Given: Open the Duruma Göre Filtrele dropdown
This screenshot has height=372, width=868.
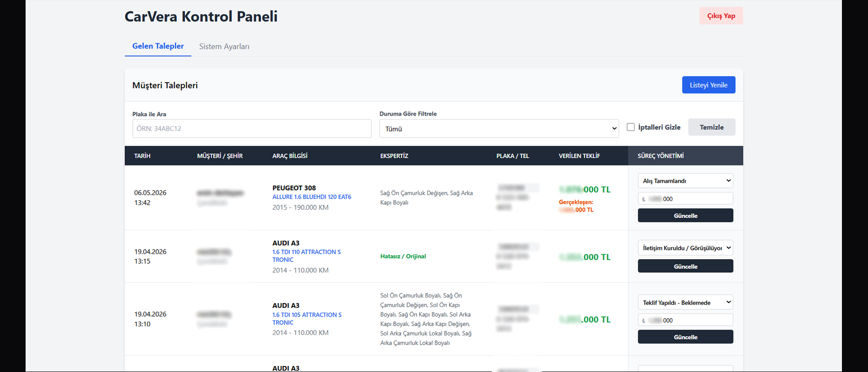Looking at the screenshot, I should [499, 129].
